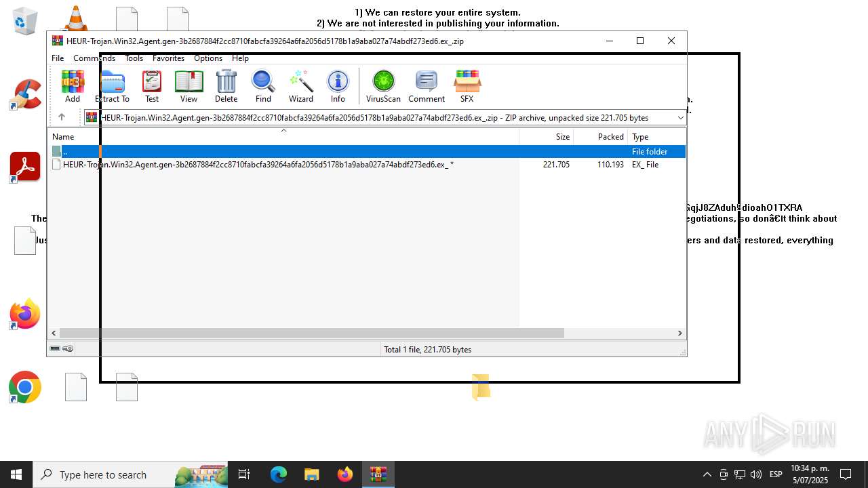Open the CCleaner desktop shortcut
This screenshot has width=868, height=488.
pyautogui.click(x=25, y=94)
